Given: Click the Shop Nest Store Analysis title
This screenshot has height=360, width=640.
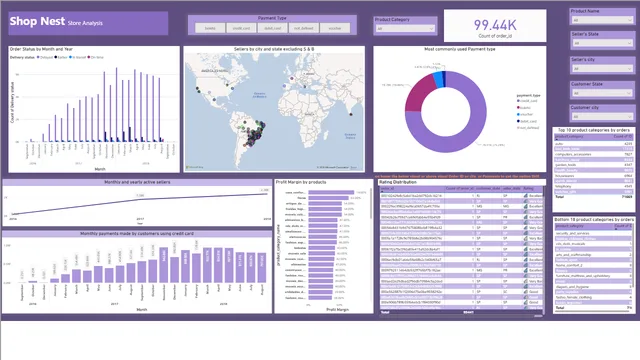Looking at the screenshot, I should 56,21.
